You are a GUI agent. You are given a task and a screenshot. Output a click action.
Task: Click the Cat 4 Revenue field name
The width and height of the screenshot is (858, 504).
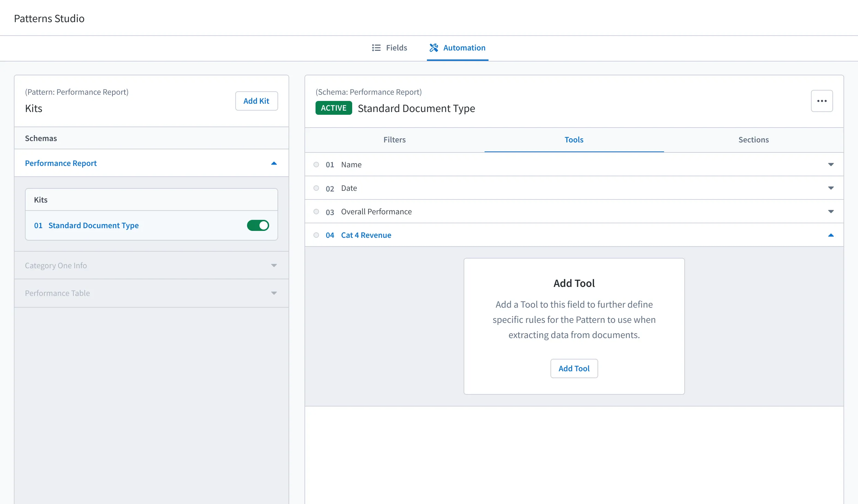366,235
